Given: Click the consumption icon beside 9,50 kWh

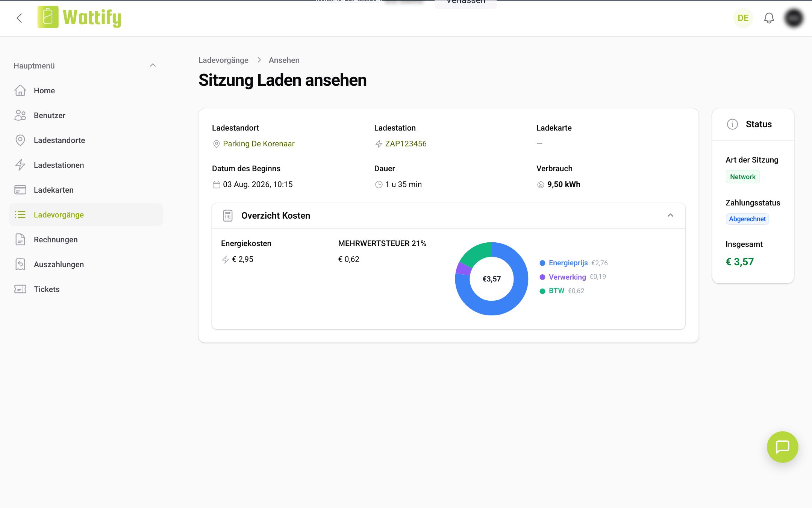Looking at the screenshot, I should tap(541, 184).
